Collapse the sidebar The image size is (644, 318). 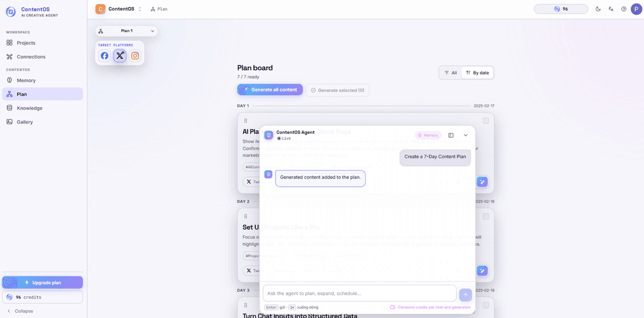point(20,311)
